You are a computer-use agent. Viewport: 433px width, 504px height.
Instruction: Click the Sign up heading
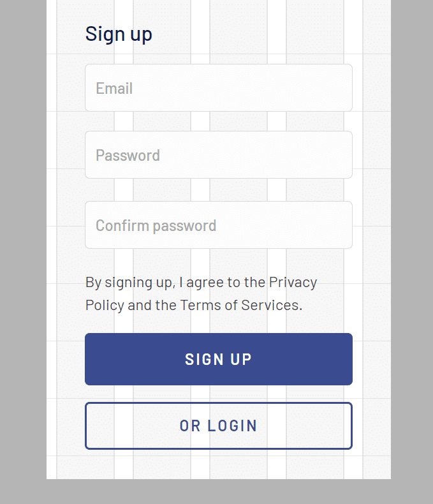119,34
